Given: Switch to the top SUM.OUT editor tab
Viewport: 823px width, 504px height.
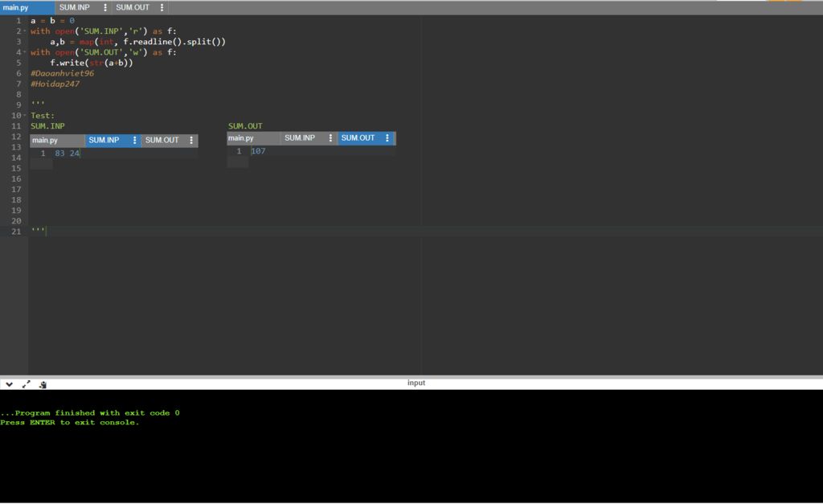Looking at the screenshot, I should click(133, 7).
